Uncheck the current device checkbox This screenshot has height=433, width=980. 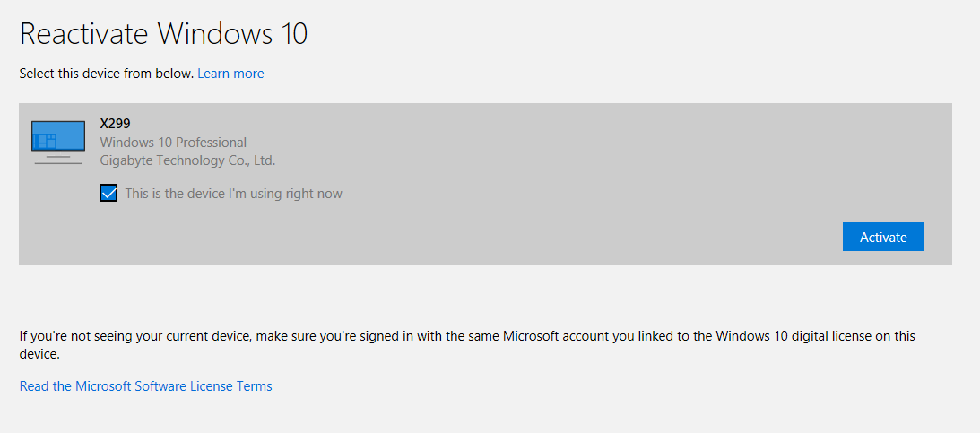pos(108,194)
